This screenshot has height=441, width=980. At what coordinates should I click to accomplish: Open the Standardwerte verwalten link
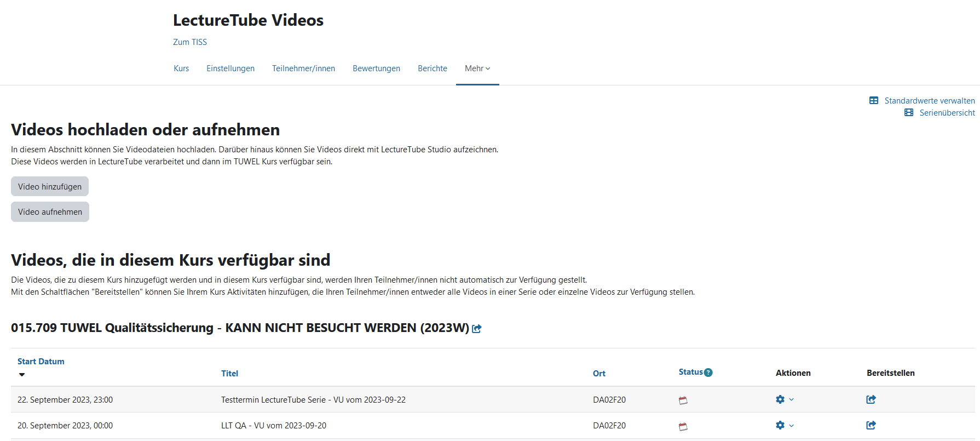(x=930, y=101)
